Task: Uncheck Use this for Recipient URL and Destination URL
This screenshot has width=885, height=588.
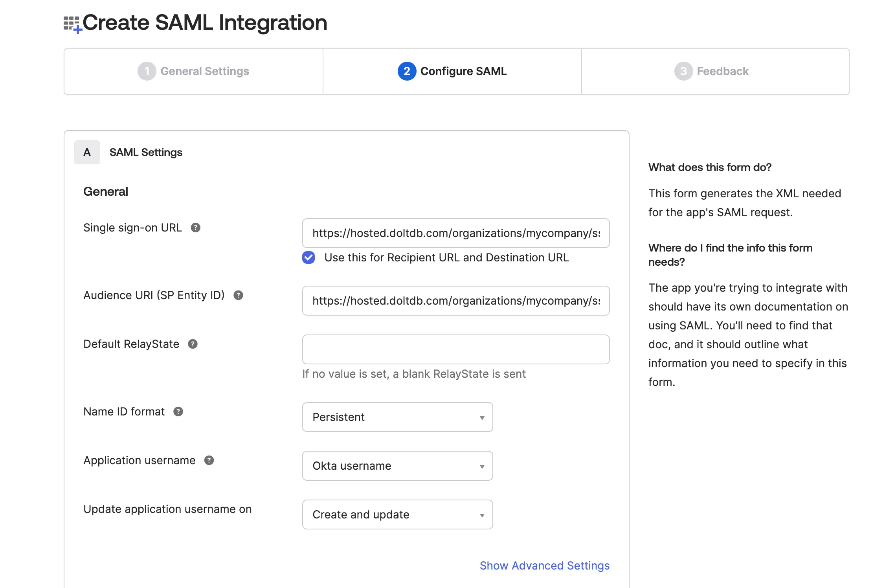Action: [x=308, y=258]
